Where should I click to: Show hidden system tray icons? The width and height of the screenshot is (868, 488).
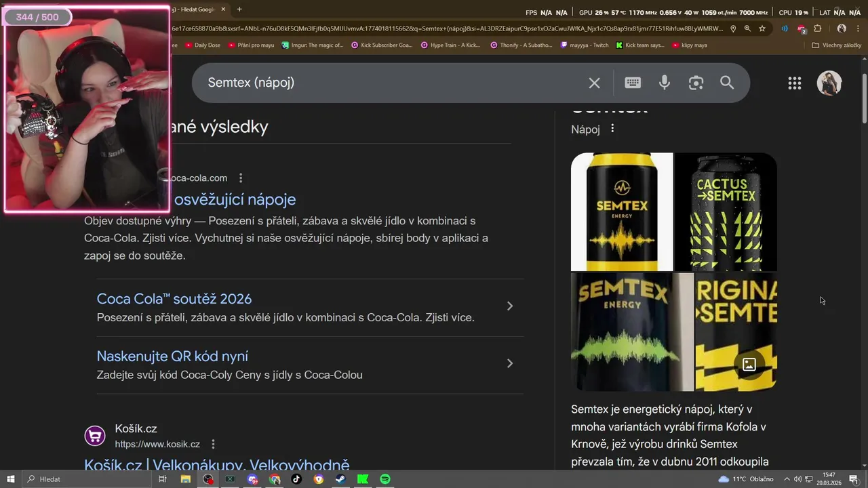pos(787,479)
